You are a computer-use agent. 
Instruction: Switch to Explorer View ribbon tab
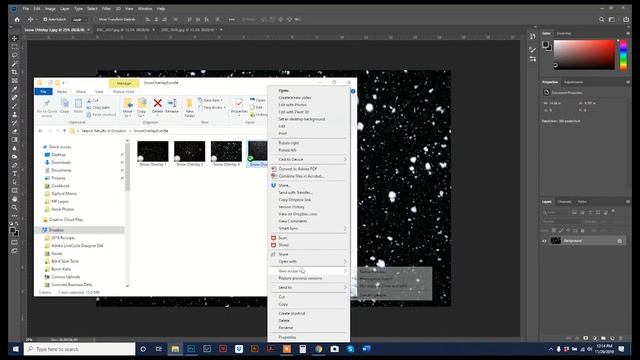(99, 91)
